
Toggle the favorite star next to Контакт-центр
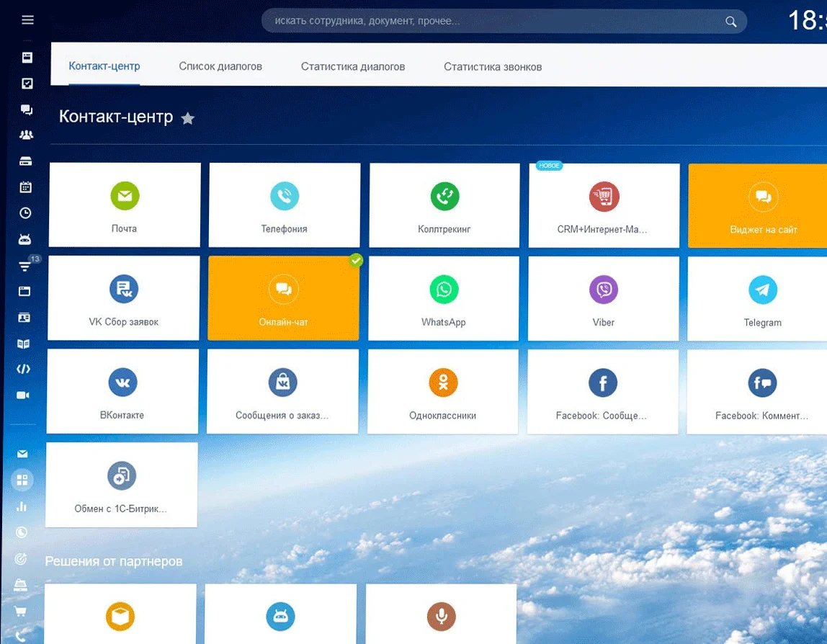[188, 118]
